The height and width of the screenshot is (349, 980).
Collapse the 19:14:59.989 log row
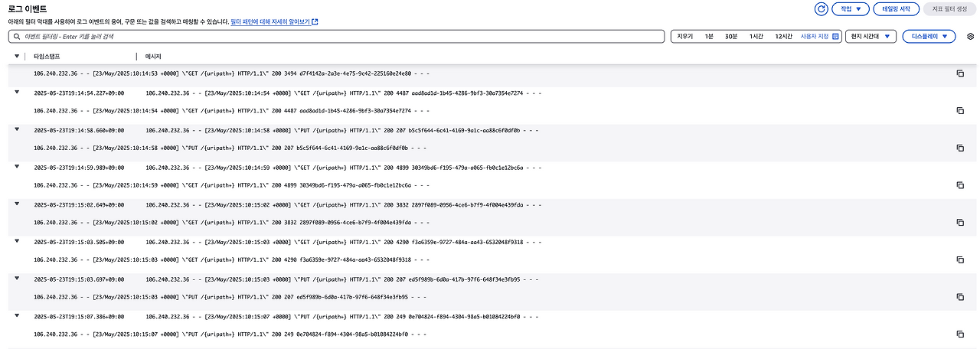(x=17, y=166)
